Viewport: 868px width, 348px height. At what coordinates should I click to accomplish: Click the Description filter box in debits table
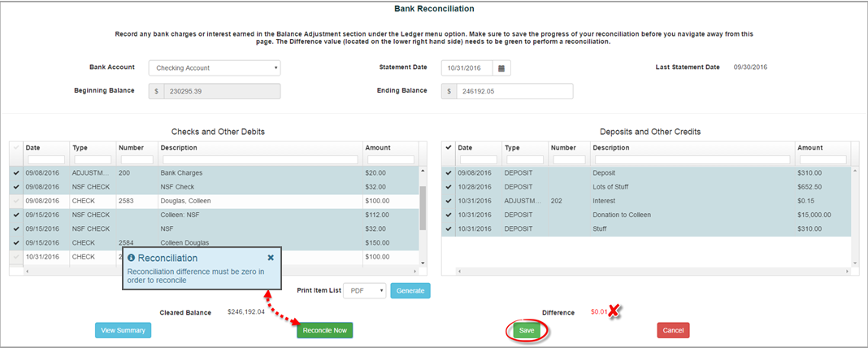(x=258, y=159)
